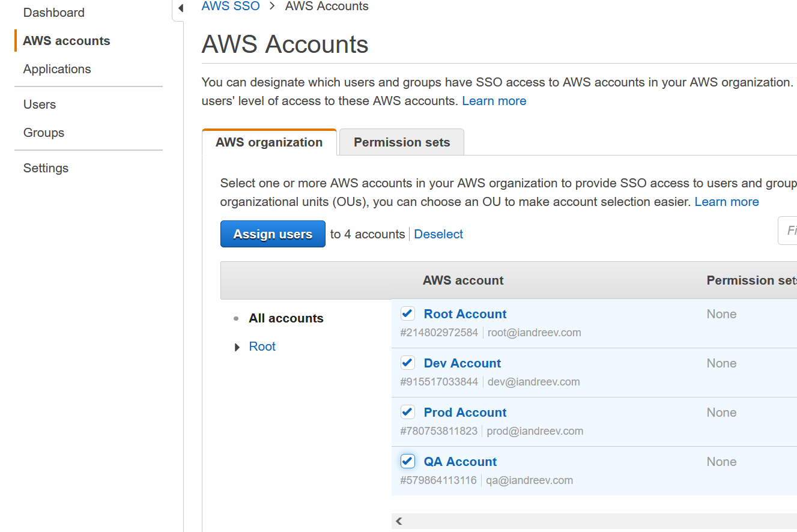Click the root@iandreev.com email text

pyautogui.click(x=534, y=333)
